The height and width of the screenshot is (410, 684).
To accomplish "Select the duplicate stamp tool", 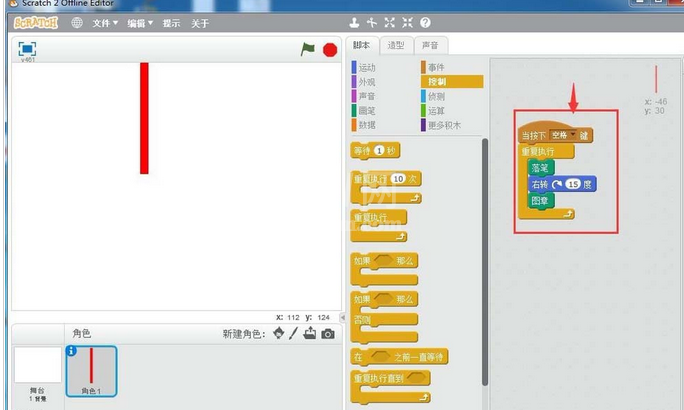I will (354, 23).
